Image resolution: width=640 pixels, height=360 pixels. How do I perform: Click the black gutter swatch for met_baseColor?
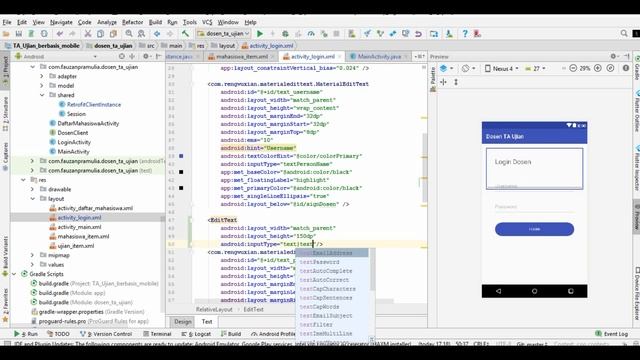coord(181,172)
